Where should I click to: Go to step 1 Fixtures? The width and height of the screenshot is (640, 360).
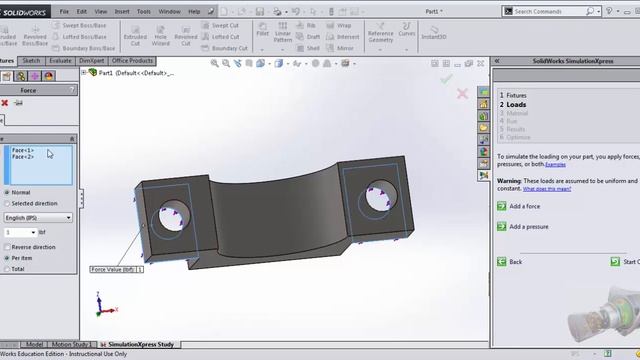(x=513, y=95)
